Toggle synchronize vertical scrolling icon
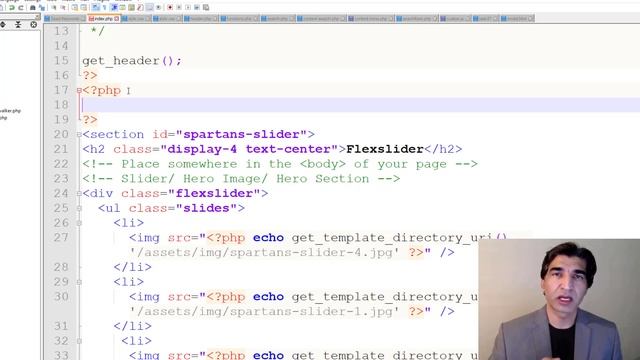640x360 pixels. [75, 7]
